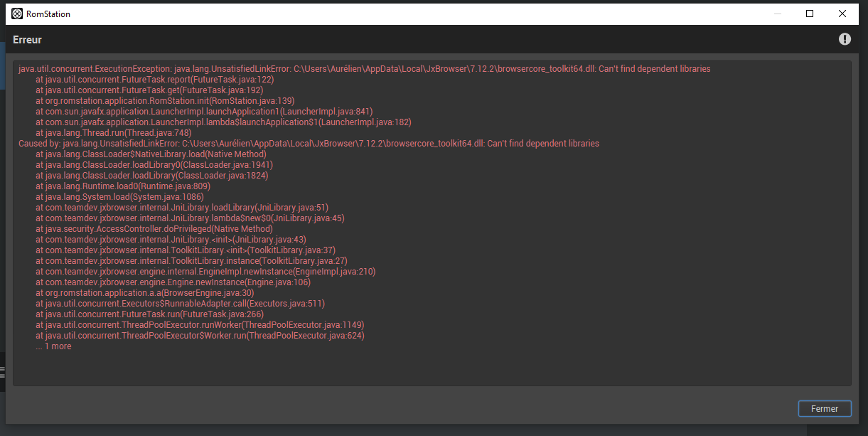Click the ClassLoader.loadLibrary(ClassLoader.java:1824) line
Image resolution: width=868 pixels, height=436 pixels.
coord(151,176)
